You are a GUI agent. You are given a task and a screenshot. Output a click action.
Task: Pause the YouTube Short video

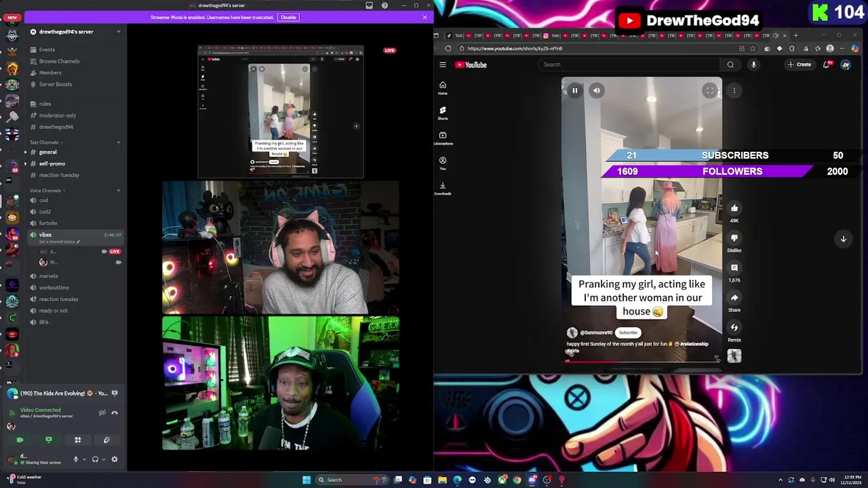click(x=574, y=90)
